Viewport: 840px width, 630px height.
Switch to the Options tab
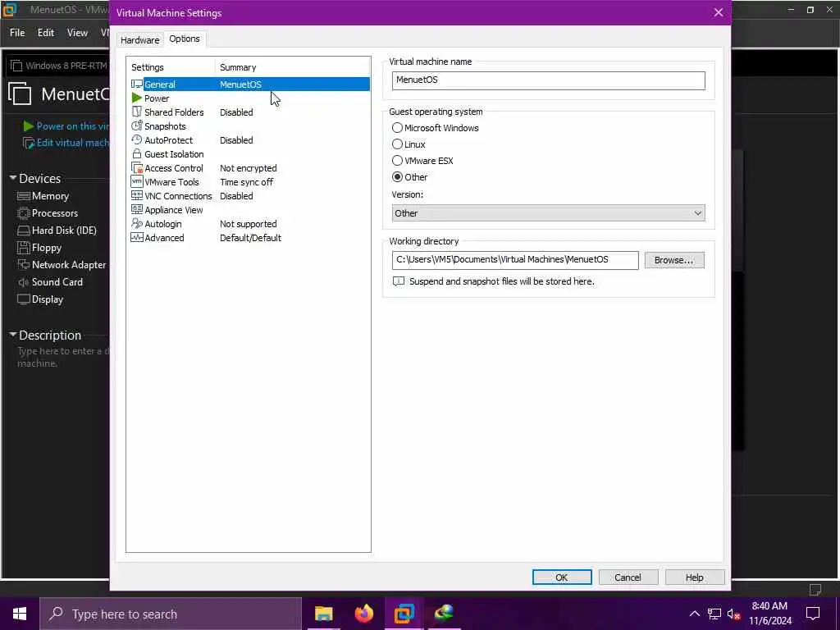click(185, 39)
